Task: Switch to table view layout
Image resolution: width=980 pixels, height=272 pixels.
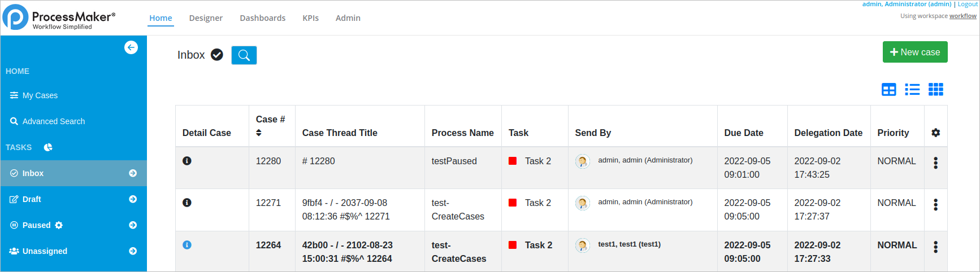Action: point(888,90)
